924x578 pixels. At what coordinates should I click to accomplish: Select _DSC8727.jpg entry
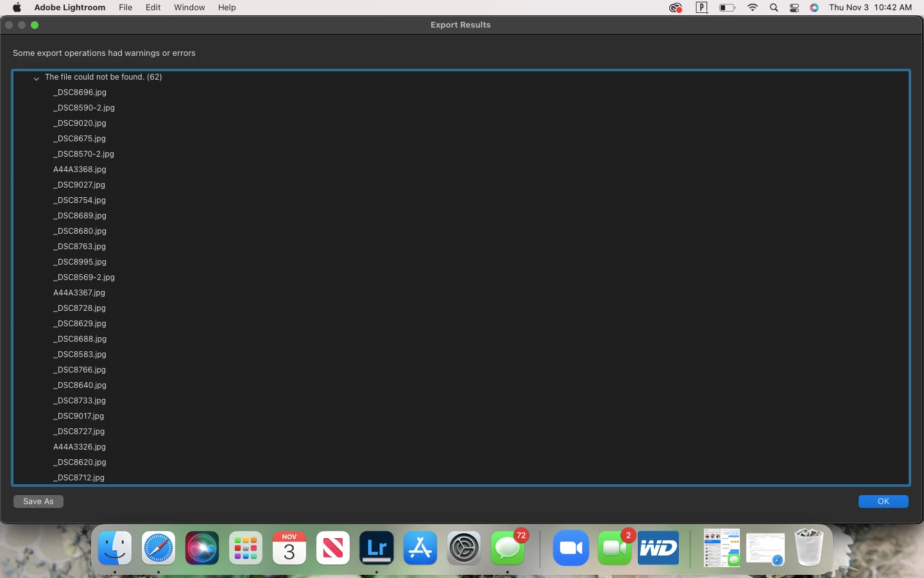[x=79, y=432]
